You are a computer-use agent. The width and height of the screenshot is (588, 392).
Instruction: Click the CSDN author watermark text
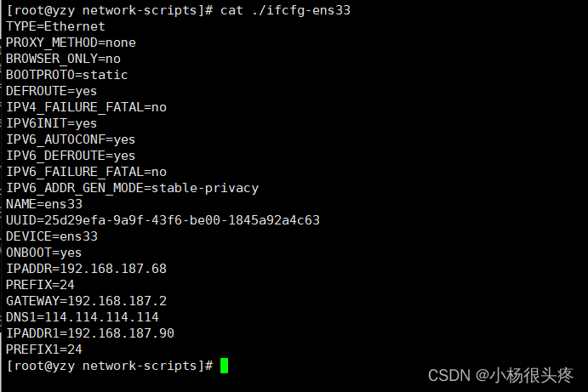[500, 375]
